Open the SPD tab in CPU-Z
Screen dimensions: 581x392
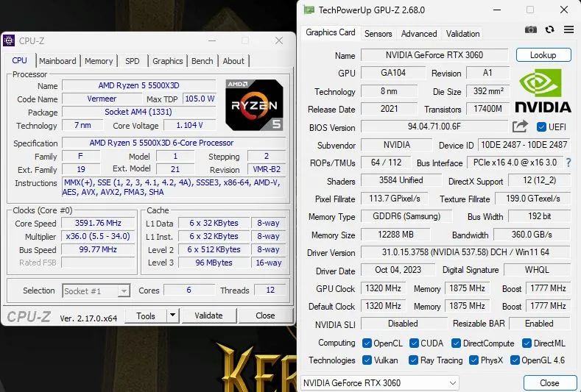133,61
